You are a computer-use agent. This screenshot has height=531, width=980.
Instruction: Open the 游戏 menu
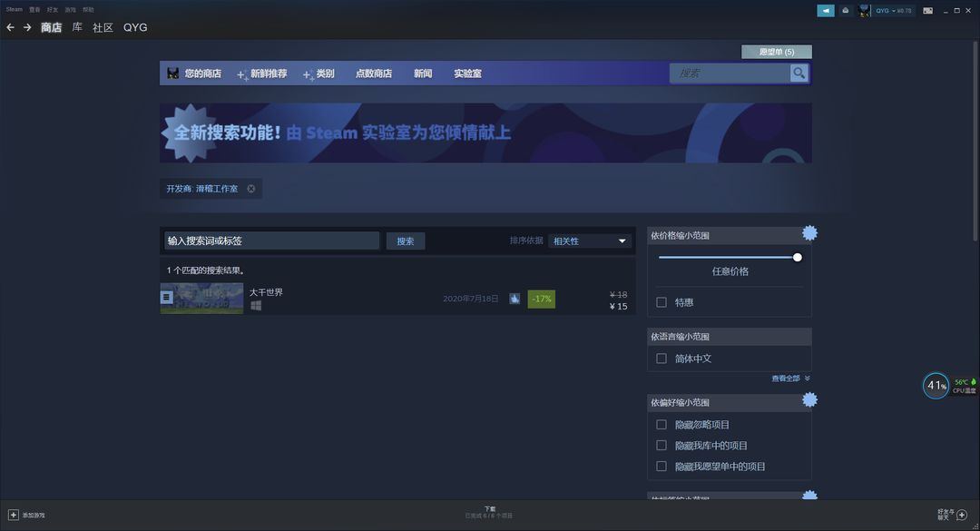coord(70,9)
